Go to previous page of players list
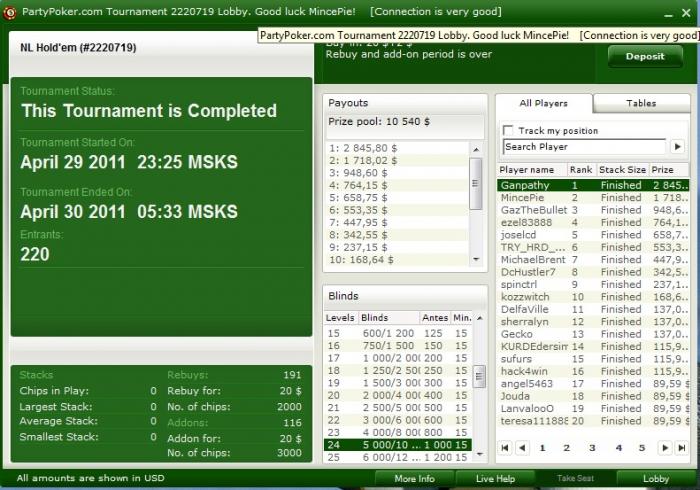Image resolution: width=700 pixels, height=490 pixels. (522, 448)
